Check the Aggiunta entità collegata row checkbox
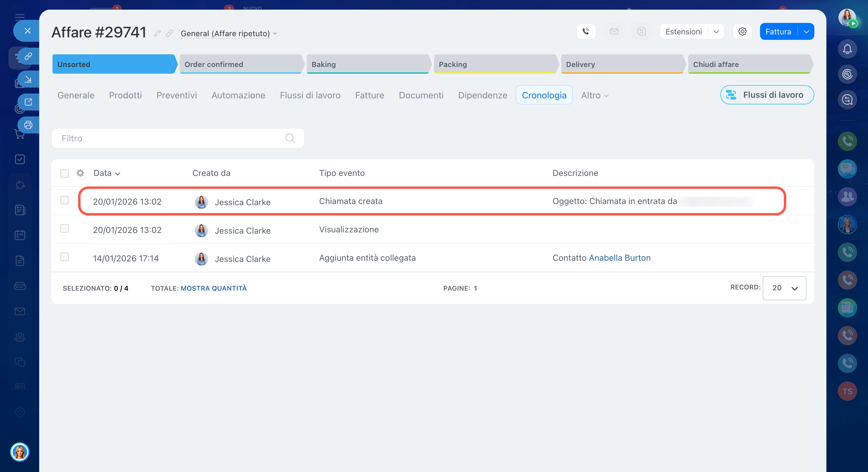Viewport: 868px width, 472px height. 64,257
